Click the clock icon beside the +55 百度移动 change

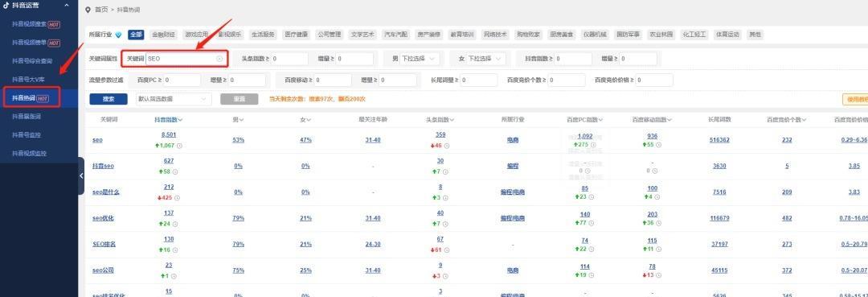pos(660,146)
